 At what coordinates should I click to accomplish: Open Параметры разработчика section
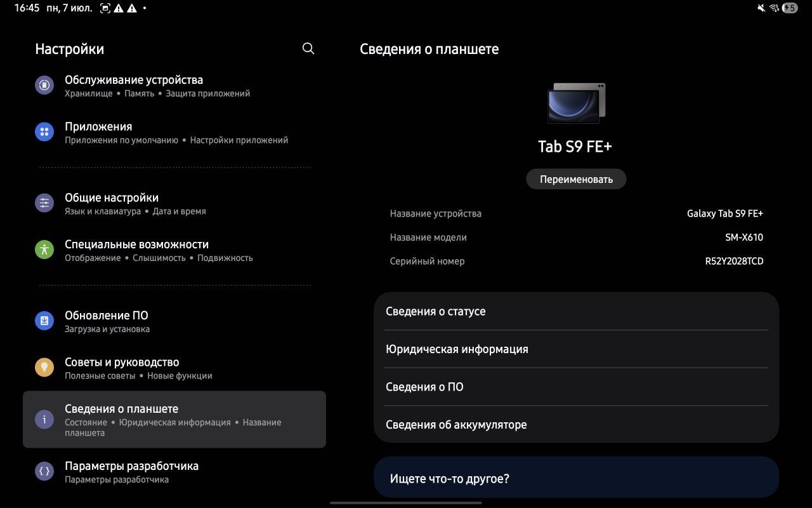pyautogui.click(x=174, y=472)
